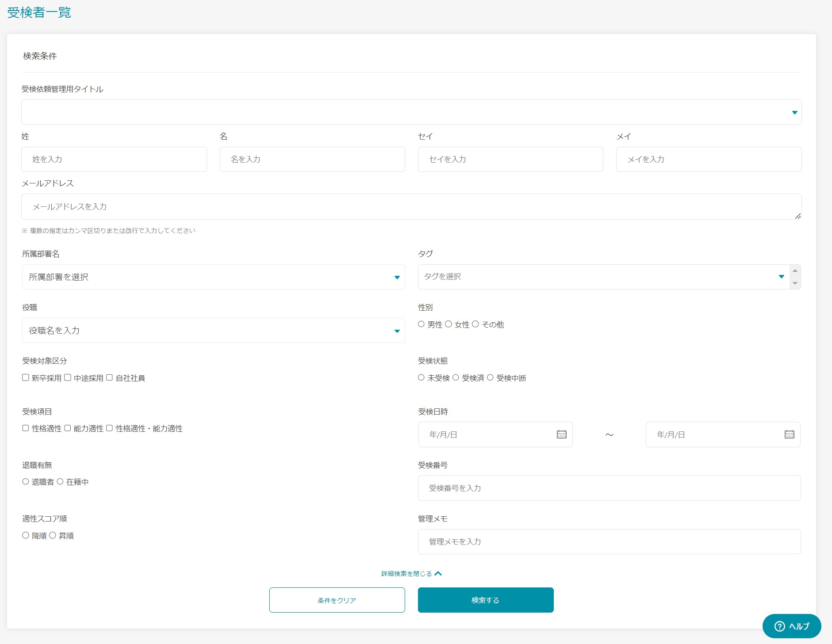Click the tag list scroll down arrow
832x644 pixels.
point(795,283)
